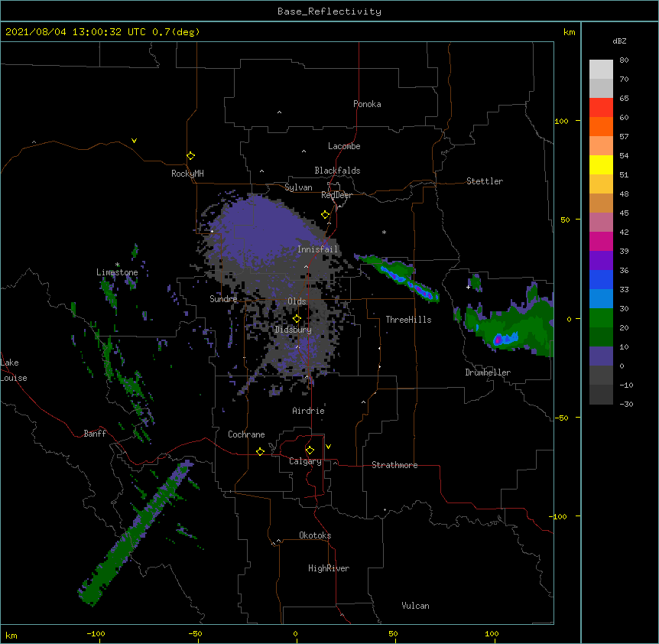Click the yellow diamond between Olds and Didsbury

297,319
